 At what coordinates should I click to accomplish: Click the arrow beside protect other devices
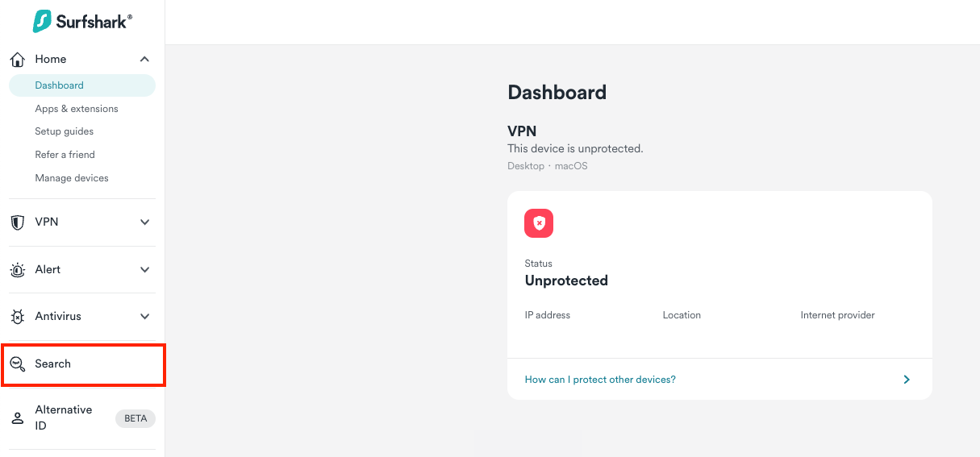(907, 380)
